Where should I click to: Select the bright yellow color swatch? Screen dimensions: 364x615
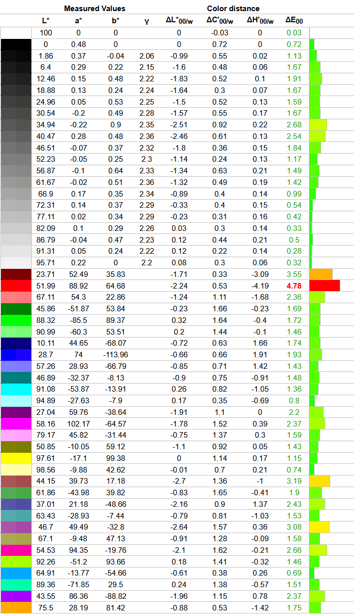pos(16,458)
